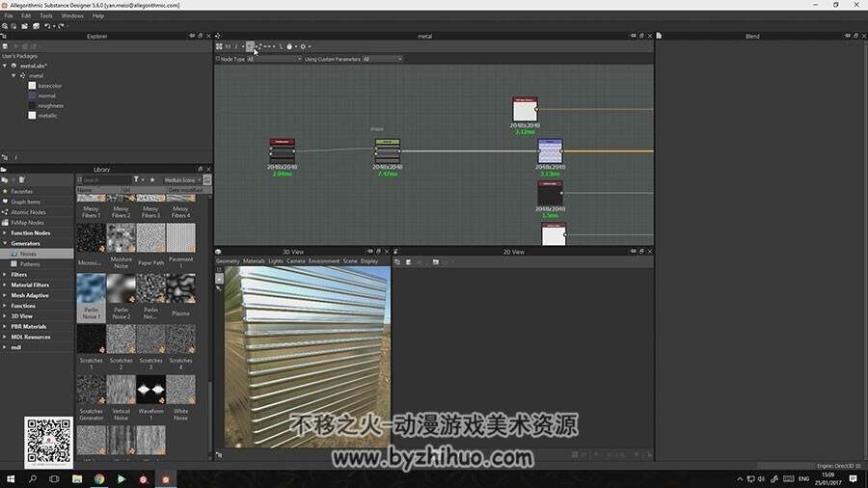
Task: Open the 3D View Environment menu
Action: tap(324, 261)
